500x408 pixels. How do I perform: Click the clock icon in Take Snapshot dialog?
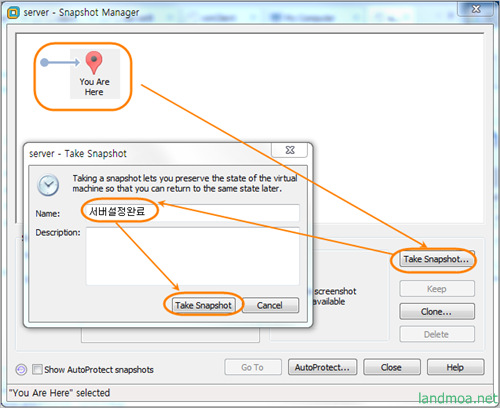(x=48, y=185)
